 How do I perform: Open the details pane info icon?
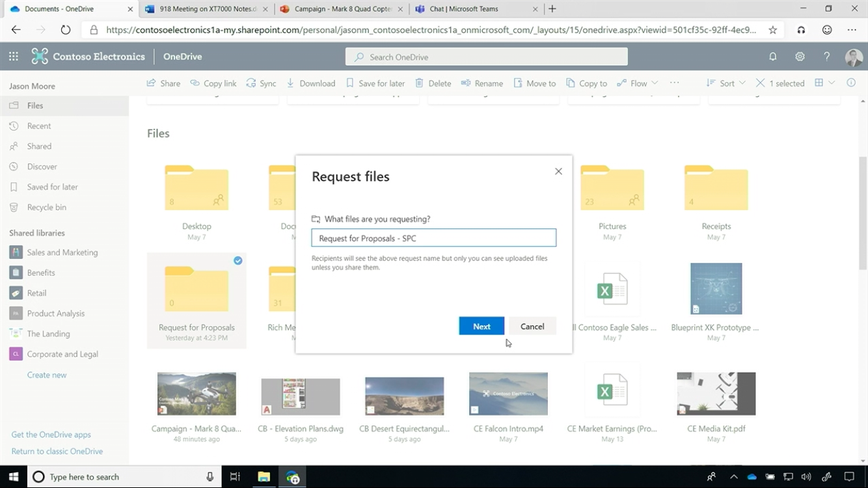pos(851,83)
